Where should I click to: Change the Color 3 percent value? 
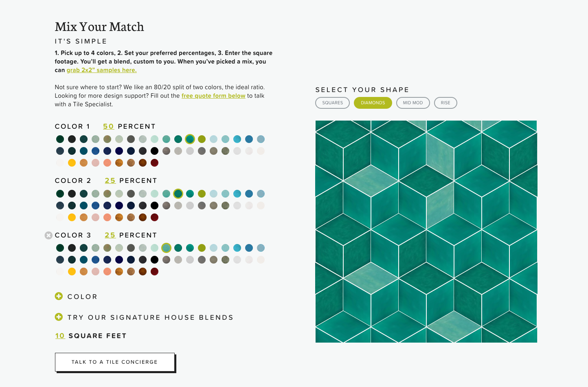110,235
